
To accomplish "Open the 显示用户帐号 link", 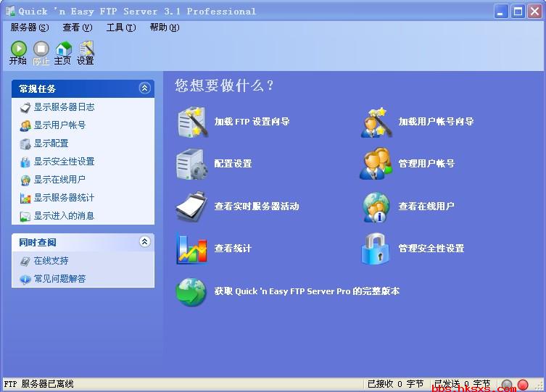I will [x=59, y=125].
